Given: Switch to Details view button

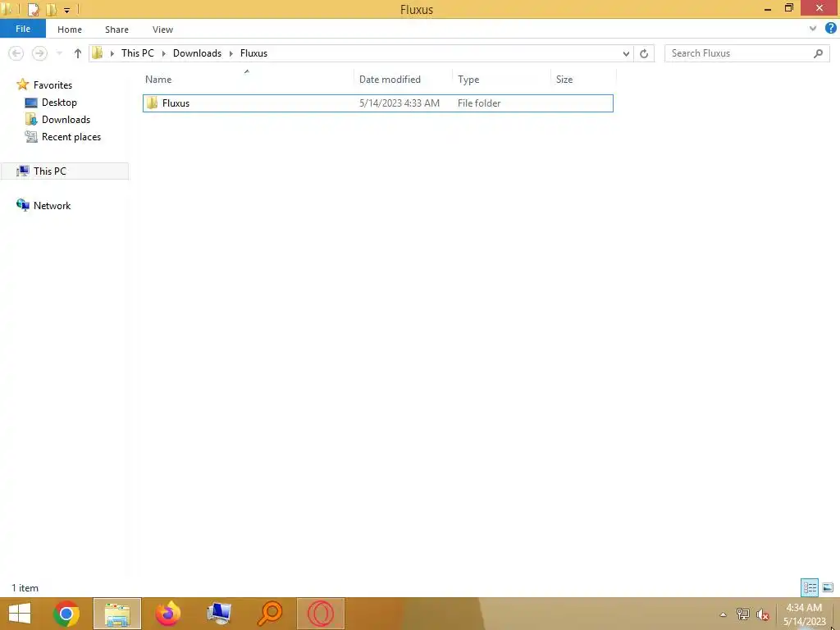Looking at the screenshot, I should pyautogui.click(x=810, y=587).
